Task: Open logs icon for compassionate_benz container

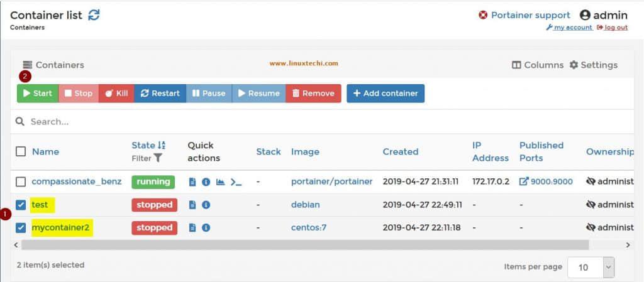Action: 192,182
